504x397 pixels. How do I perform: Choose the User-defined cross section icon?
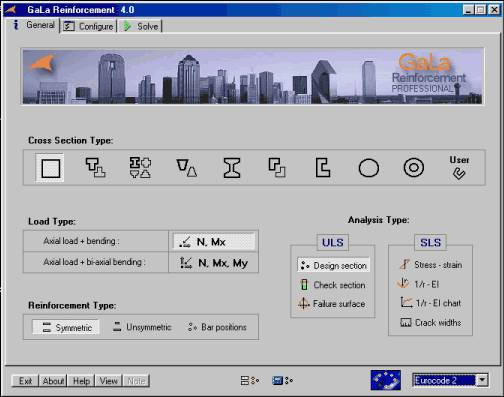click(x=459, y=167)
